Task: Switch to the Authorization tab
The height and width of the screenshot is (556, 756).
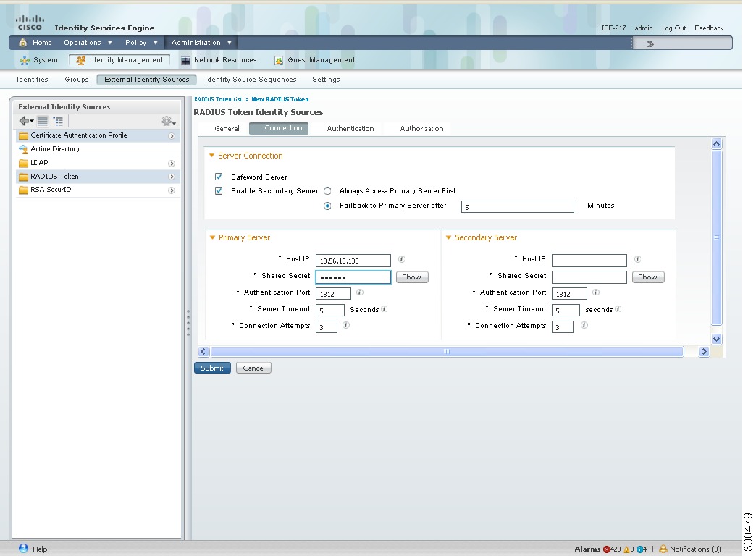Action: point(421,128)
